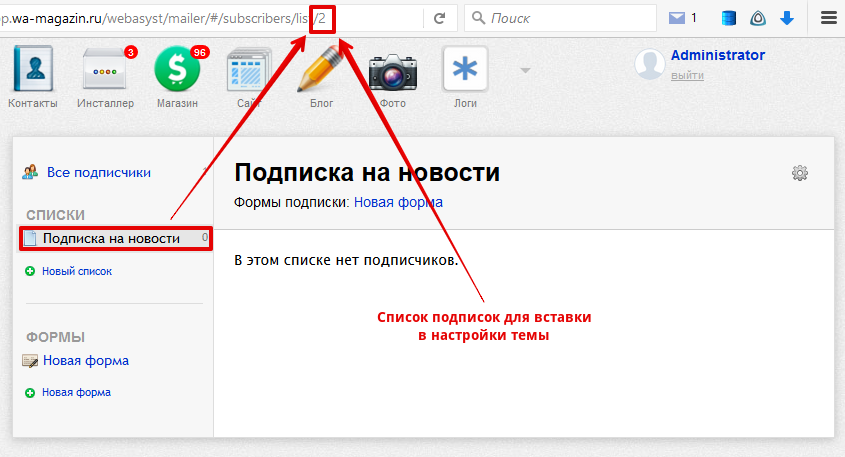
Task: Open the Инсталлер app icon
Action: 105,69
